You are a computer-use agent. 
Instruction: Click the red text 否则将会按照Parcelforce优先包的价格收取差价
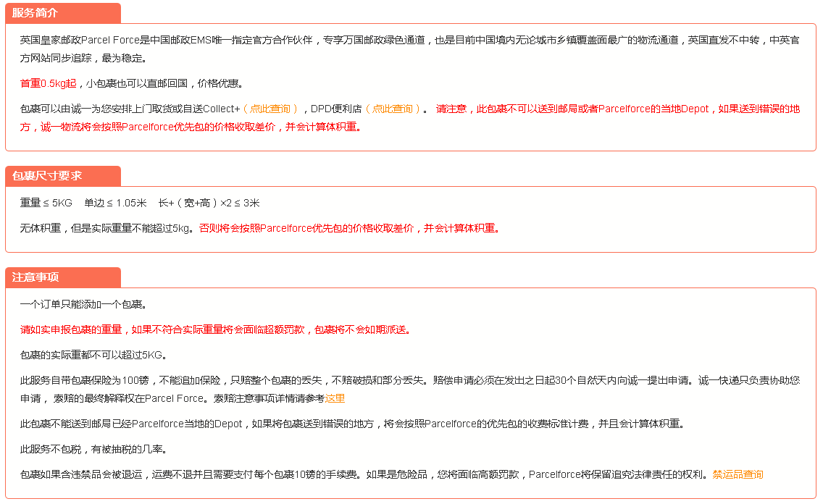click(306, 229)
